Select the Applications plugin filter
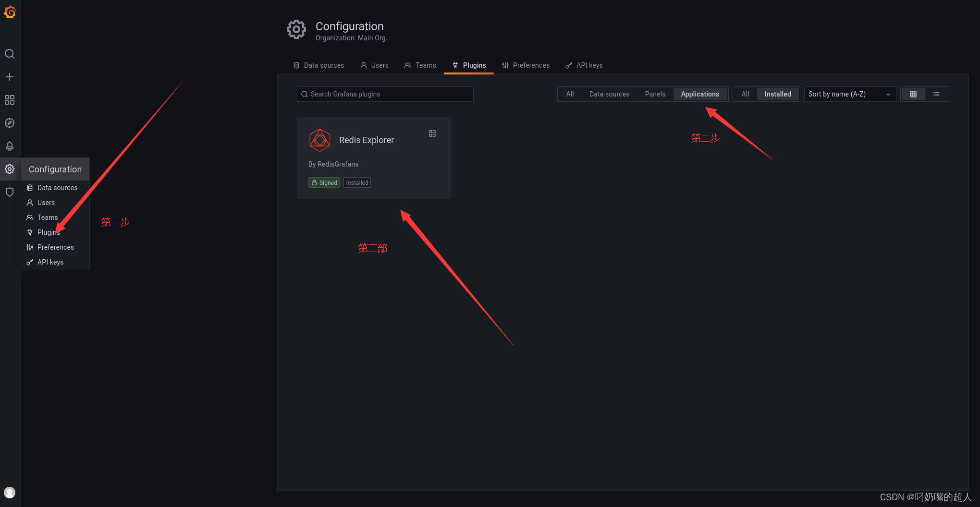Image resolution: width=980 pixels, height=507 pixels. [700, 94]
